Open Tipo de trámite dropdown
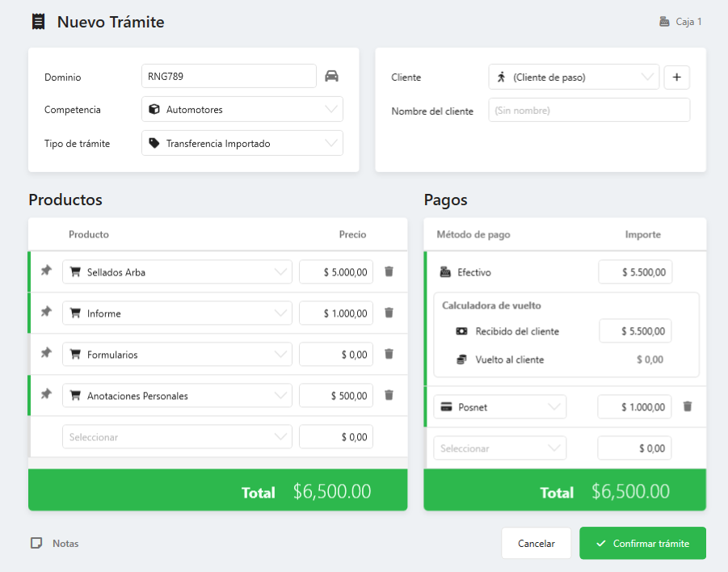 click(242, 143)
